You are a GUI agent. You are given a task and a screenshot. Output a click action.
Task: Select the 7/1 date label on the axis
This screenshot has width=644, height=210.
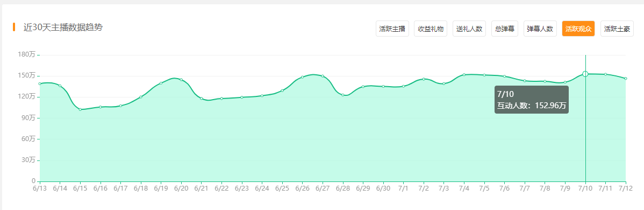click(x=403, y=188)
